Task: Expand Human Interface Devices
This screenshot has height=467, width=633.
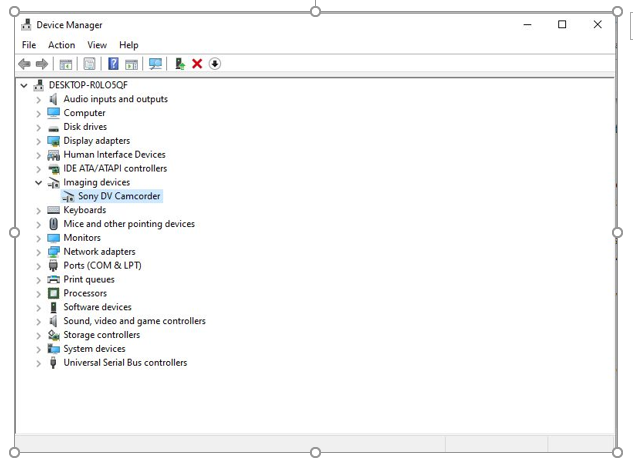Action: pyautogui.click(x=38, y=155)
